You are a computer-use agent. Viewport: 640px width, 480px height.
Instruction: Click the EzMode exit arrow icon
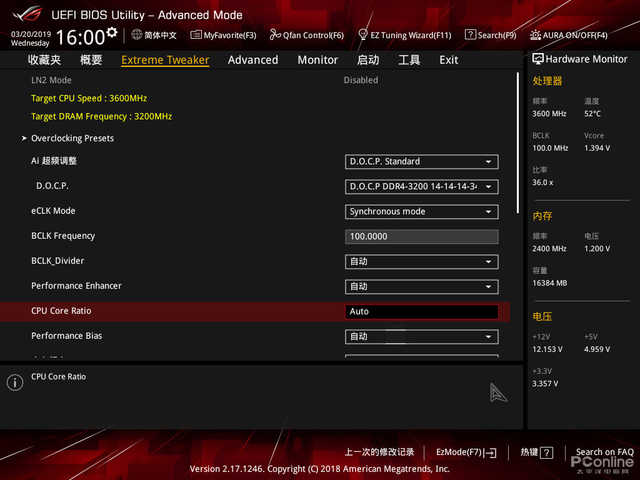point(490,453)
